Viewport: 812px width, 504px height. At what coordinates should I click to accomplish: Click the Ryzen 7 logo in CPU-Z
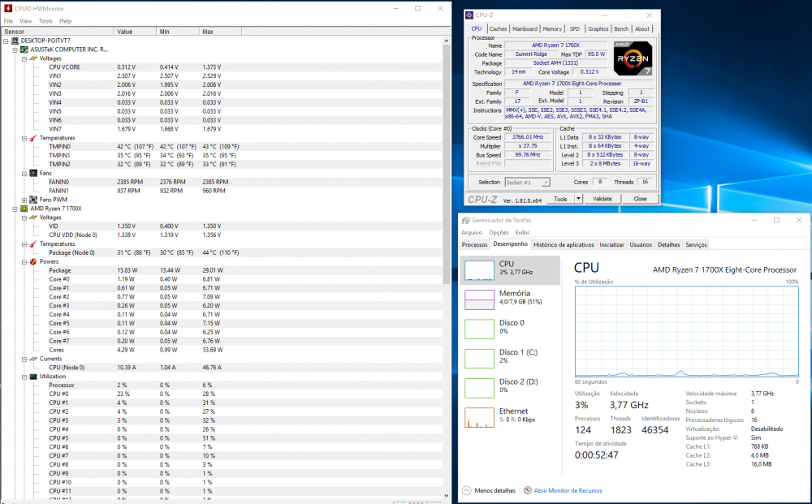[633, 58]
